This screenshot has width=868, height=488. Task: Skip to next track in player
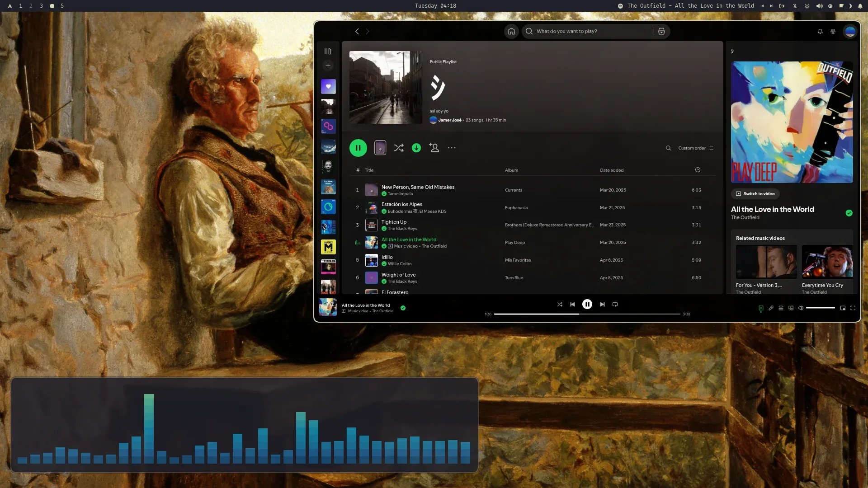click(x=602, y=304)
